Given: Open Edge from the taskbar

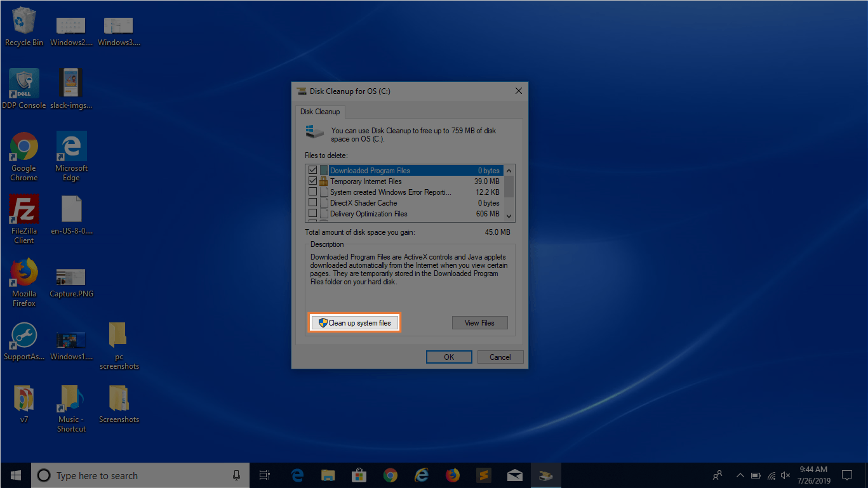Looking at the screenshot, I should pyautogui.click(x=297, y=475).
